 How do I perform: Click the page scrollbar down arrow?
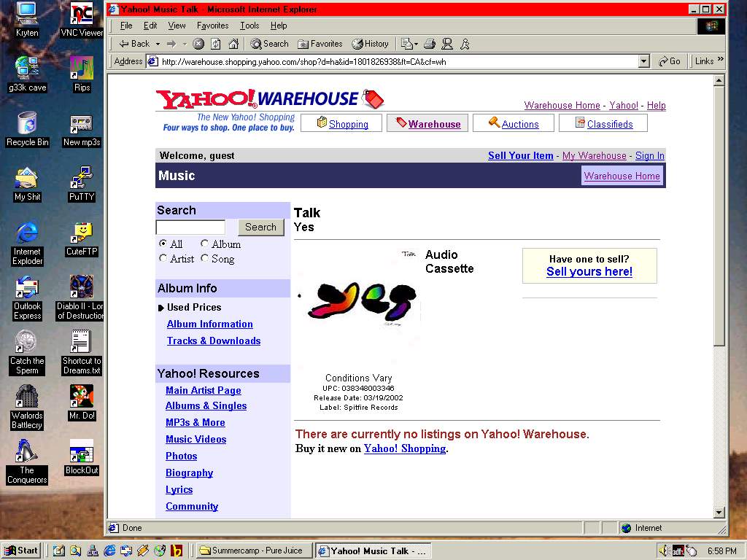point(719,513)
